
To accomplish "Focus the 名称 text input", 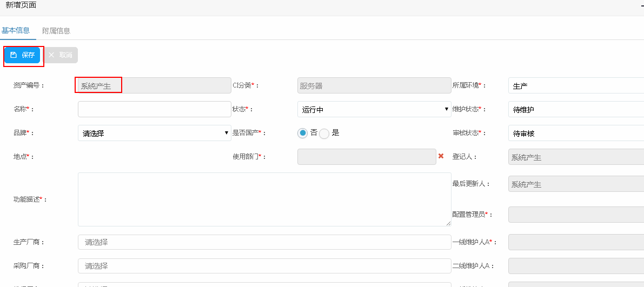I will pyautogui.click(x=155, y=109).
